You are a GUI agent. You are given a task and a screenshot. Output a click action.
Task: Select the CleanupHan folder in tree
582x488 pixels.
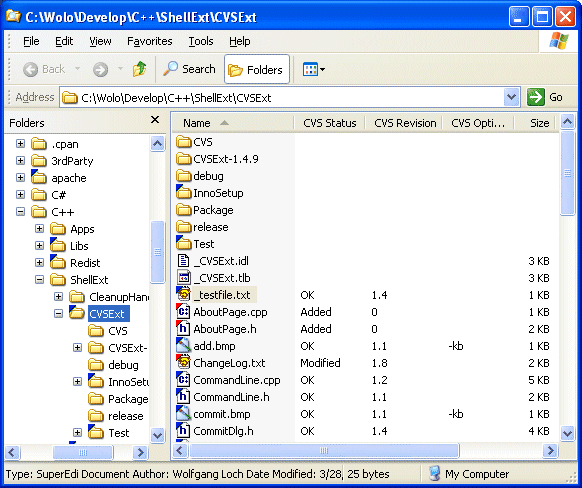(109, 297)
